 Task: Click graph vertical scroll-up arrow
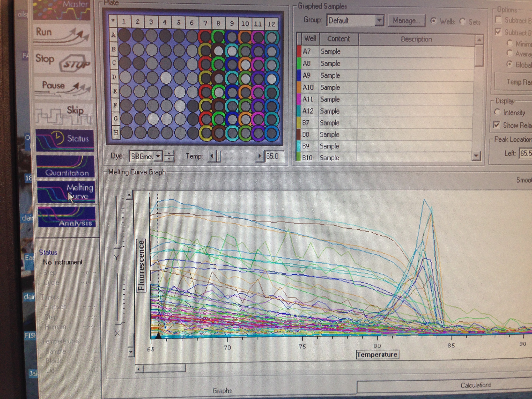point(129,195)
